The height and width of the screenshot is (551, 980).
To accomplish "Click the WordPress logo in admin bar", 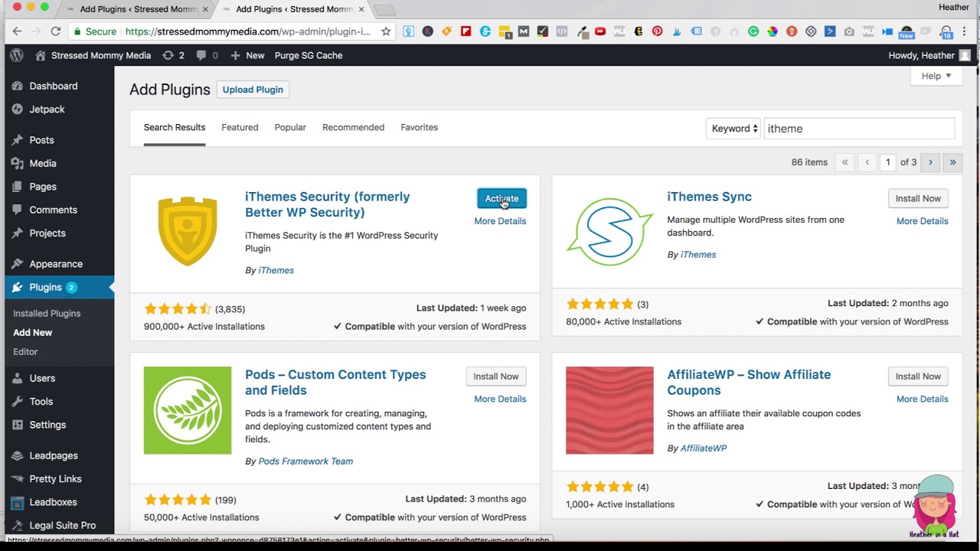I will (x=17, y=55).
